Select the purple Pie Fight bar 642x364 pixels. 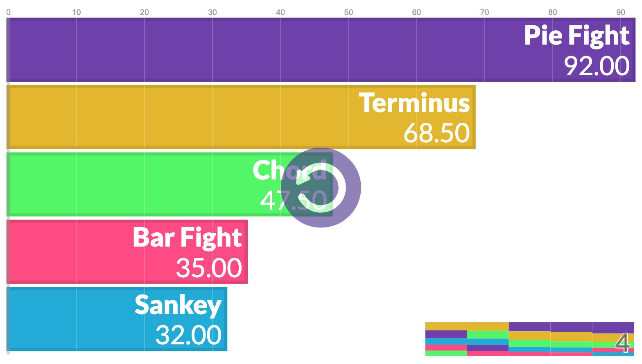[321, 49]
